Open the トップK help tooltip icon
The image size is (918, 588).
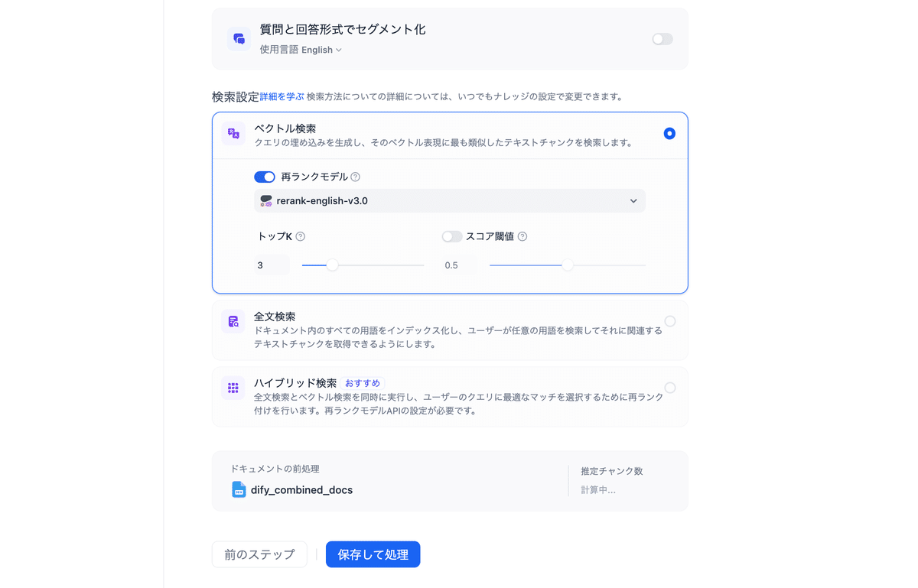(x=300, y=236)
